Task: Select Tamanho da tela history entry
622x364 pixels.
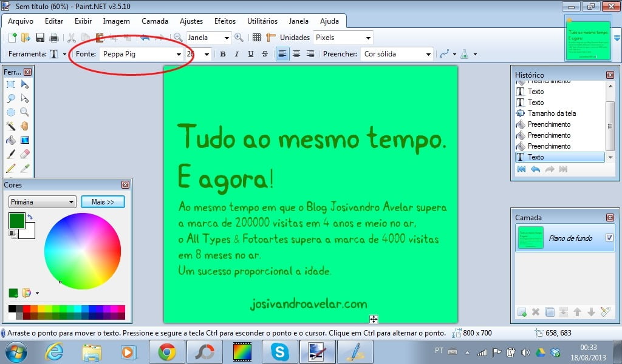Action: point(552,113)
